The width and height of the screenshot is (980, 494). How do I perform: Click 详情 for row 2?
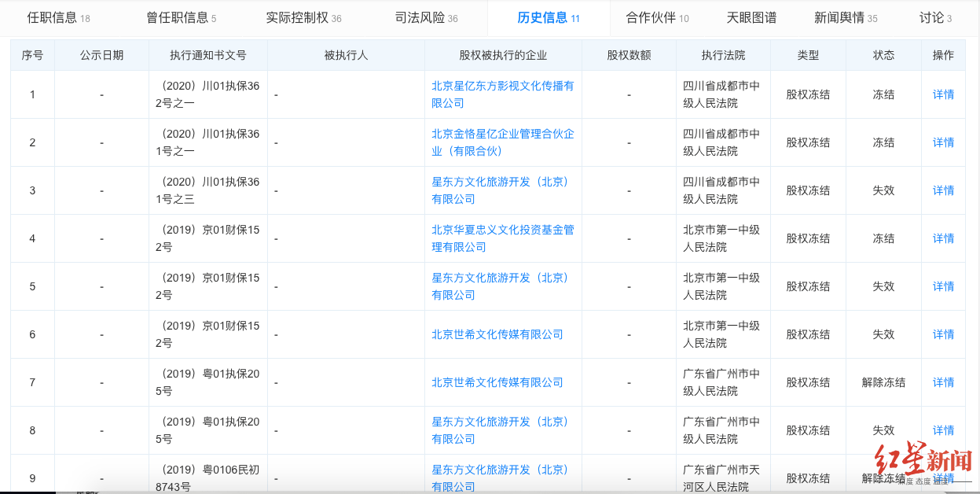943,142
